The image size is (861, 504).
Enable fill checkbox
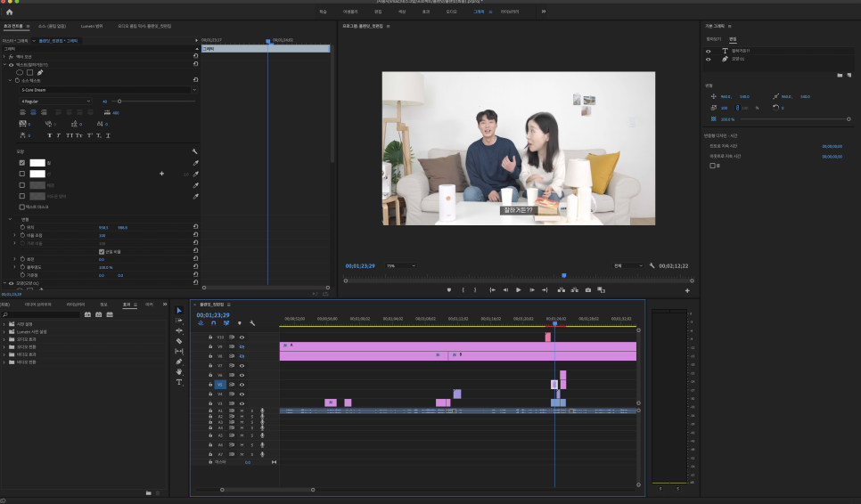click(22, 163)
